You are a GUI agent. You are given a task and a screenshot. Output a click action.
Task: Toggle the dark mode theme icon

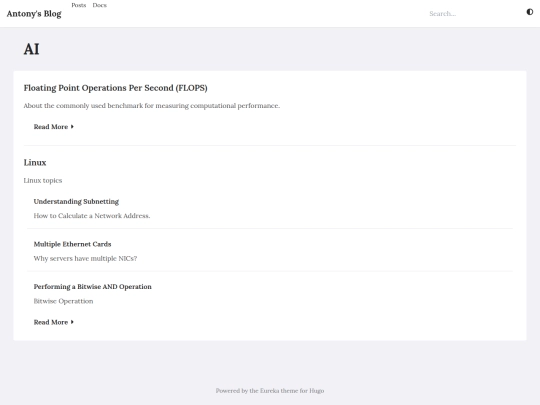pyautogui.click(x=530, y=12)
